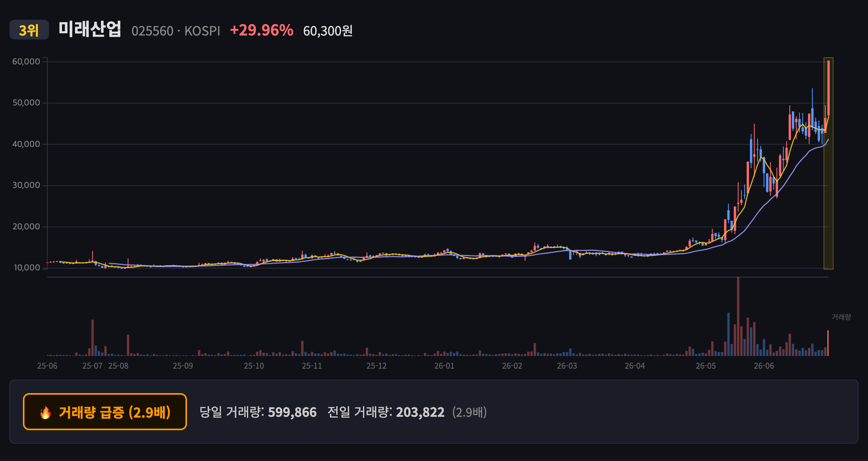868x461 pixels.
Task: Click the 20,000 price axis label
Action: click(26, 227)
